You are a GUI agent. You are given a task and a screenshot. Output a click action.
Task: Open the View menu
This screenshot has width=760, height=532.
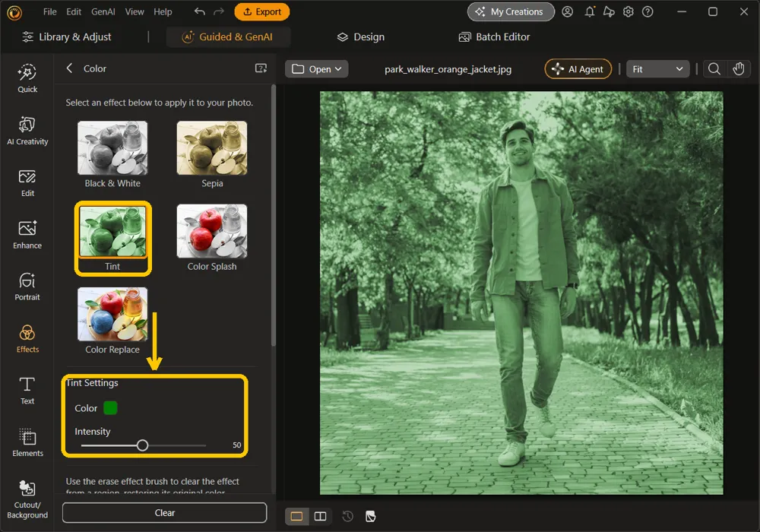[x=135, y=11]
